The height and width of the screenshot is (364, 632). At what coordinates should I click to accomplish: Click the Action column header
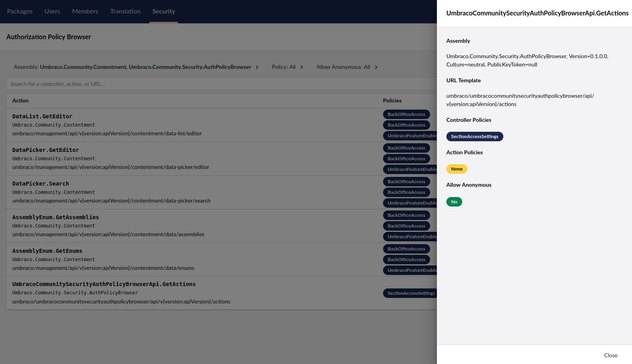coord(20,100)
